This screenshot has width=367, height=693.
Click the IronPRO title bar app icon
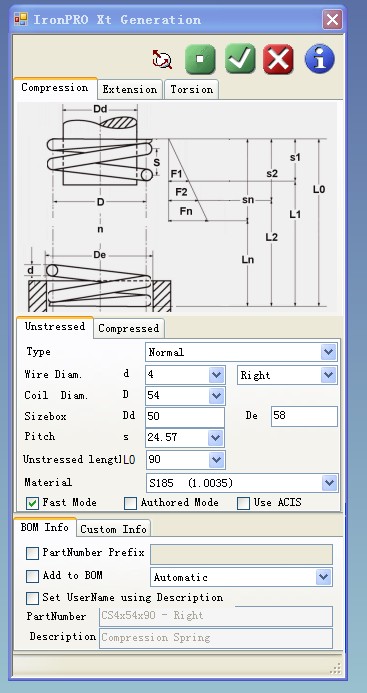coord(21,19)
